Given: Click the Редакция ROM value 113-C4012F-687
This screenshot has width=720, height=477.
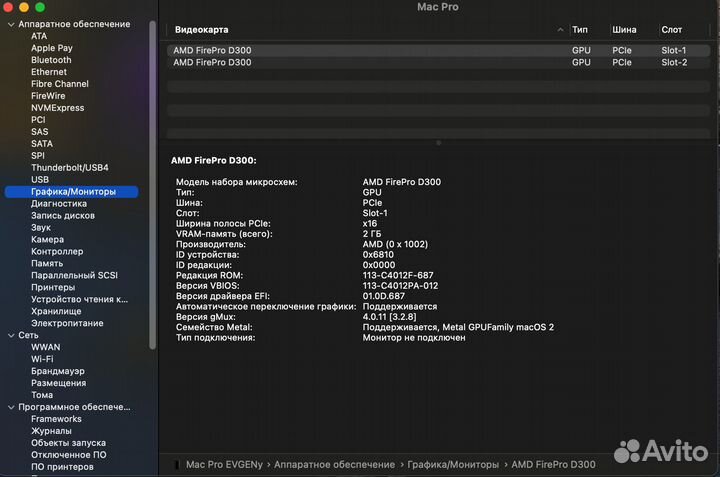Looking at the screenshot, I should pos(398,275).
